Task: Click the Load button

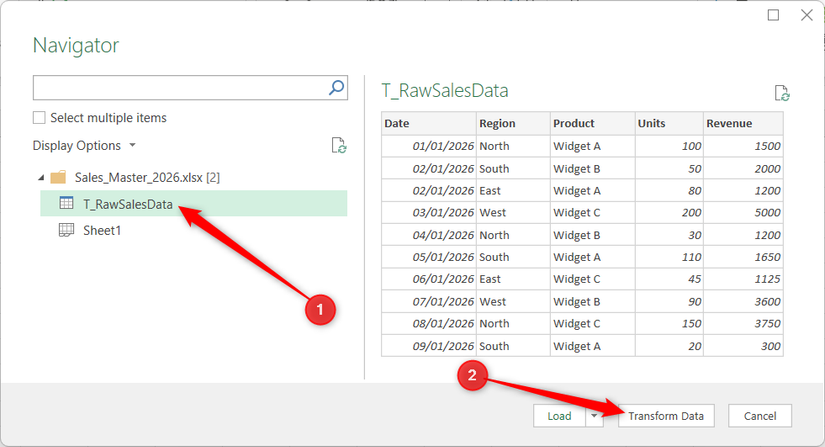Action: (x=559, y=416)
